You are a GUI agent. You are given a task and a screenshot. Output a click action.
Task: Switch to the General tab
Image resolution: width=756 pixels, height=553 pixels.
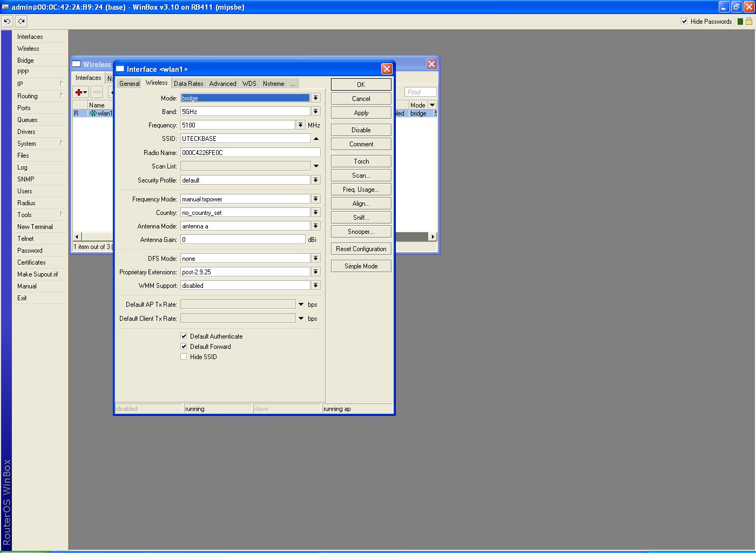[130, 84]
